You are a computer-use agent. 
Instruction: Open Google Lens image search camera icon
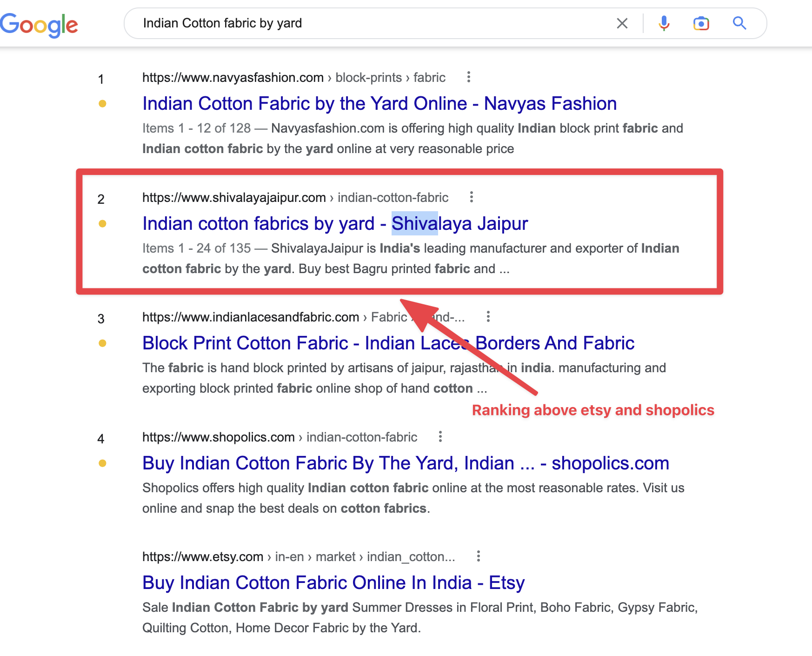701,23
